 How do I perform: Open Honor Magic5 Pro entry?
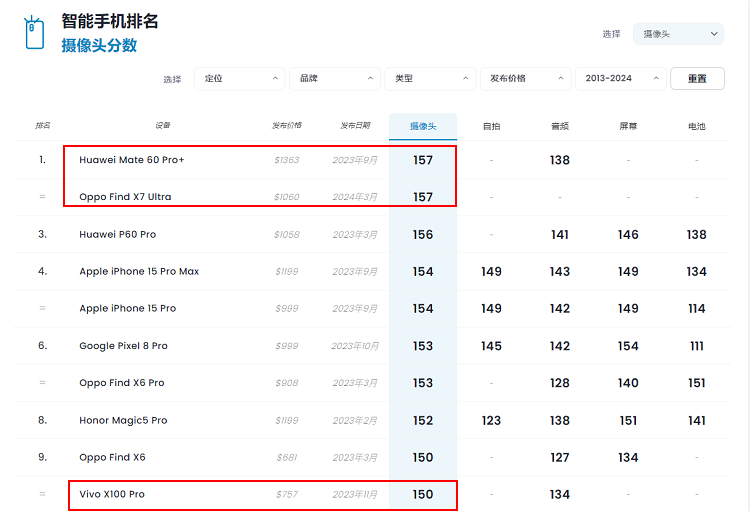coord(123,420)
